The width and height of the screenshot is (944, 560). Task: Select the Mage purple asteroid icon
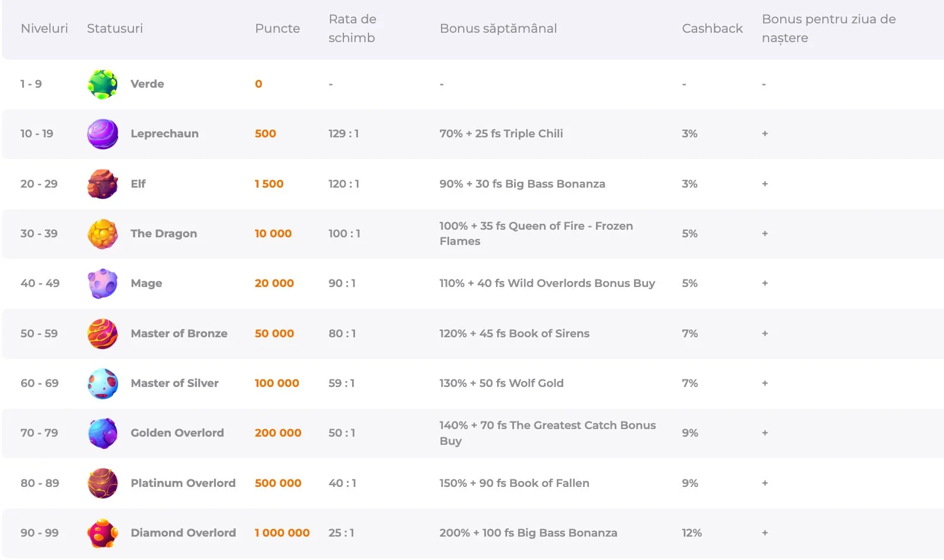tap(102, 284)
